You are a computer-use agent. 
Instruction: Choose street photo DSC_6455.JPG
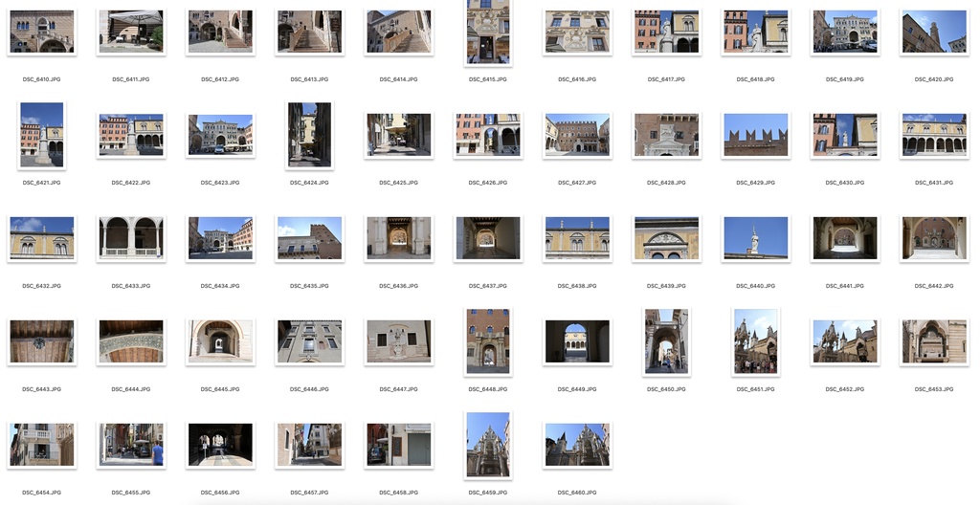[x=130, y=445]
